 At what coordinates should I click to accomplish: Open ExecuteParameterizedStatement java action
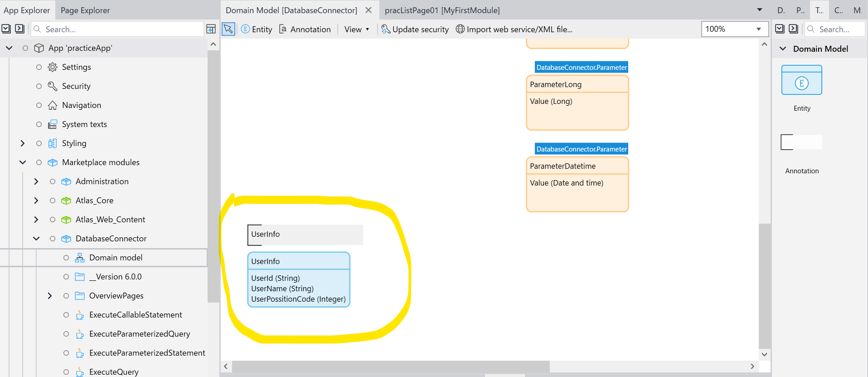(x=147, y=353)
